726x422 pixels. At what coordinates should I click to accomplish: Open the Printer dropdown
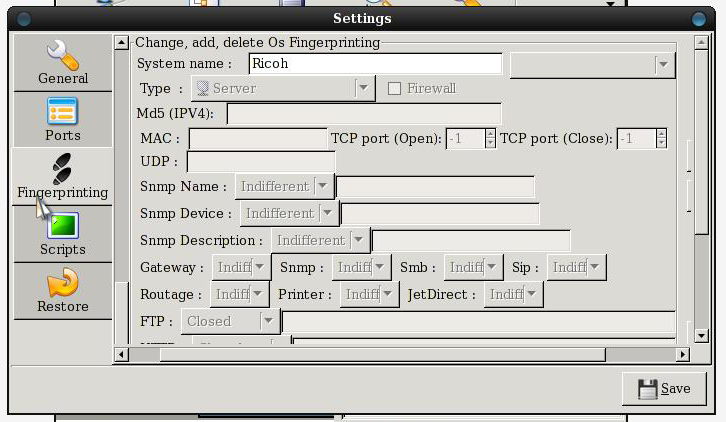tap(369, 294)
